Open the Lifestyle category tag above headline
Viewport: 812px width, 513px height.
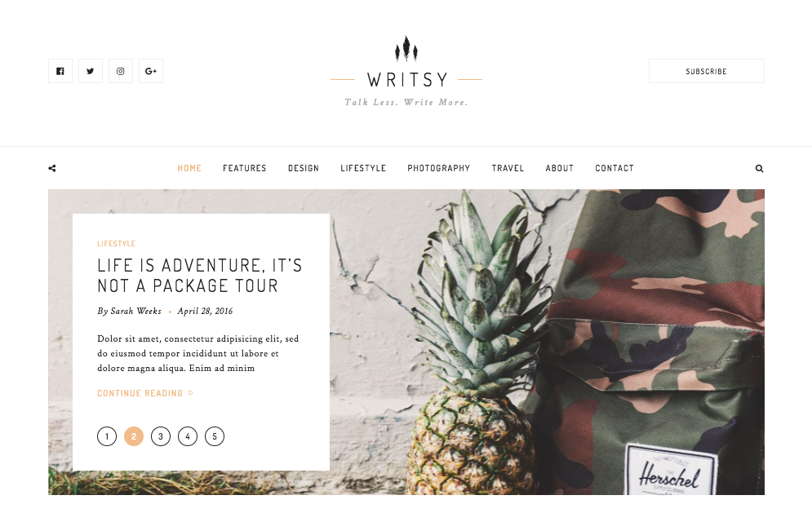coord(117,243)
